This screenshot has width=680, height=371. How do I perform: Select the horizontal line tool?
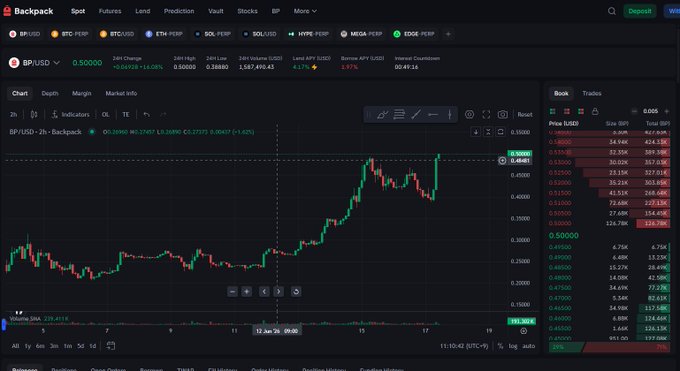click(433, 115)
